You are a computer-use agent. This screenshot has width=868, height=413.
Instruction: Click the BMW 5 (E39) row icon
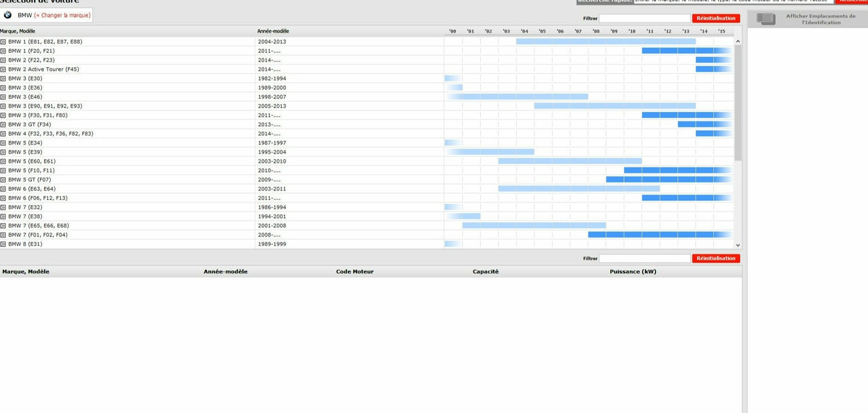click(3, 152)
